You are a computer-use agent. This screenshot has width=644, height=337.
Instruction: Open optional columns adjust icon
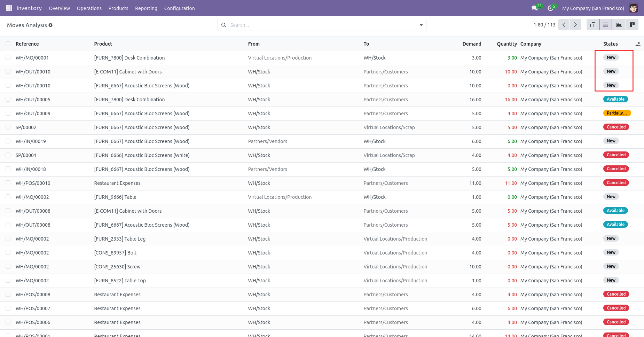click(638, 44)
